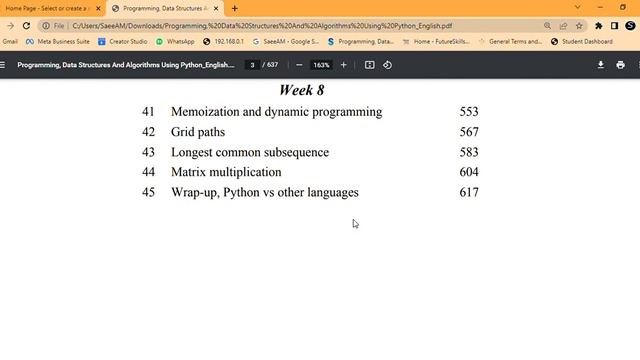Share this page via share icon
Image resolution: width=640 pixels, height=360 pixels.
tap(563, 26)
